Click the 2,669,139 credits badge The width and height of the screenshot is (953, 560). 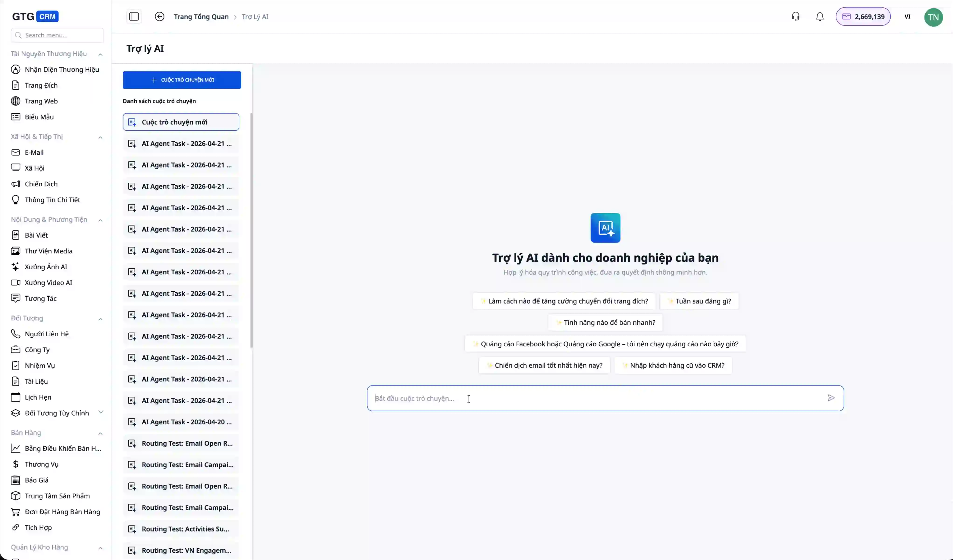[863, 17]
